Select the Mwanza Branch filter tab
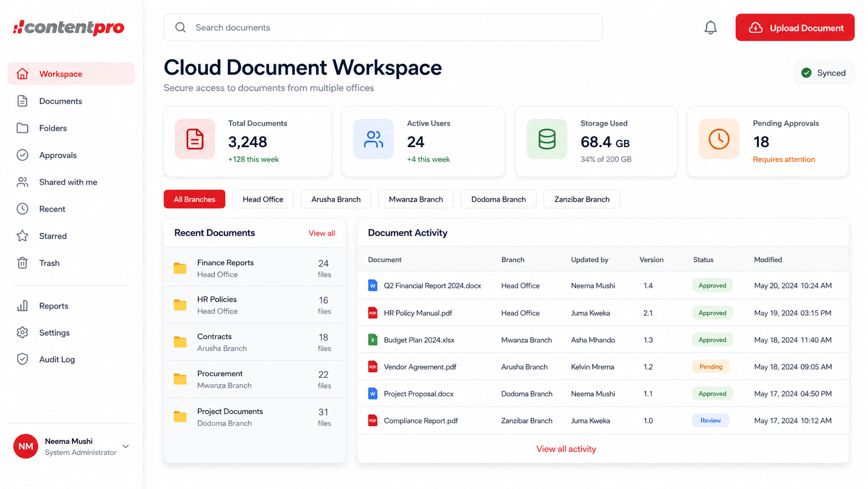868x489 pixels. (416, 199)
